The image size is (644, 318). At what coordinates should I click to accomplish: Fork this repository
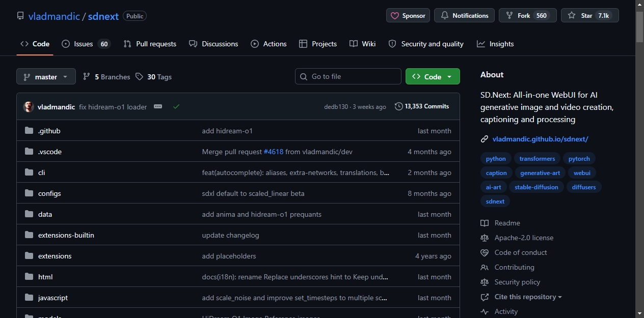click(x=527, y=16)
